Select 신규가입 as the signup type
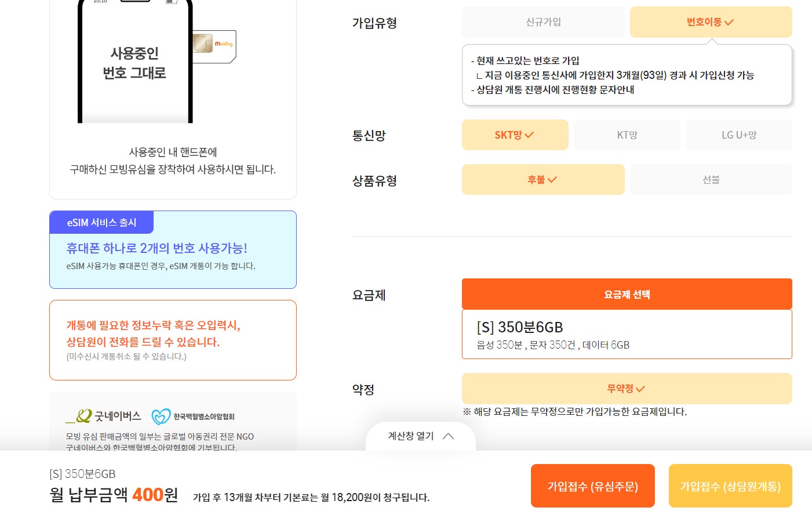Viewport: 812px width, 511px height. 542,21
